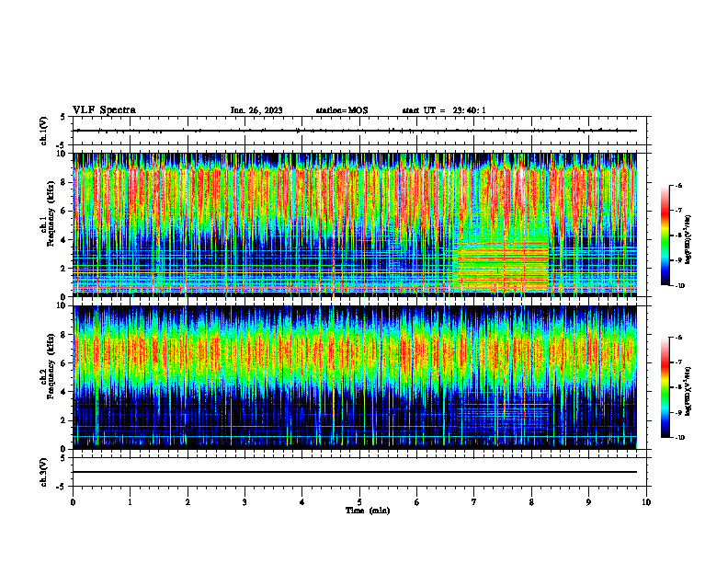Select ch.1 frequency axis "4" tick label
The width and height of the screenshot is (728, 563).
click(63, 240)
